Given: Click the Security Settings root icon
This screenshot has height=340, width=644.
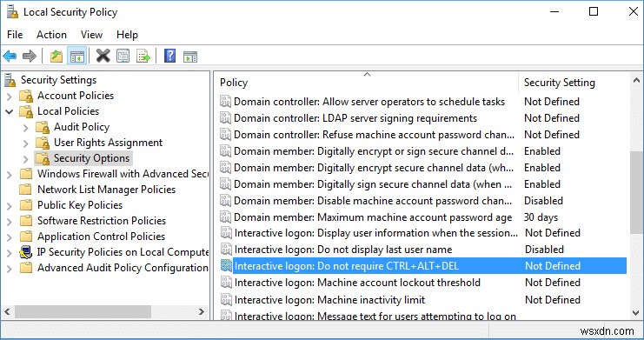Looking at the screenshot, I should click(x=10, y=80).
